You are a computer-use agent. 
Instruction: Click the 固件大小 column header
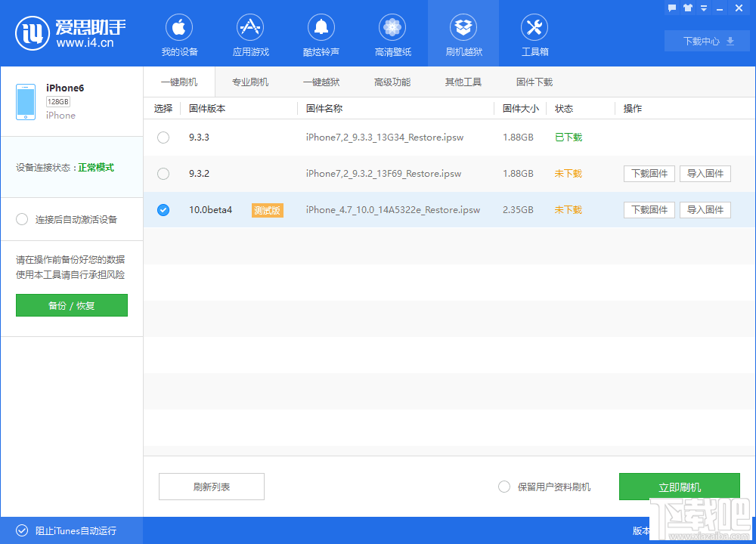click(x=521, y=108)
